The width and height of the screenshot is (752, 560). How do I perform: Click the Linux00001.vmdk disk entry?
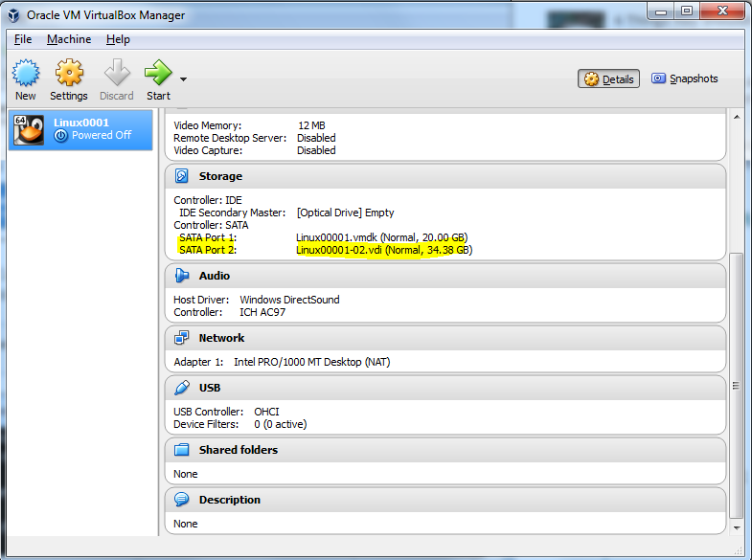[x=382, y=237]
